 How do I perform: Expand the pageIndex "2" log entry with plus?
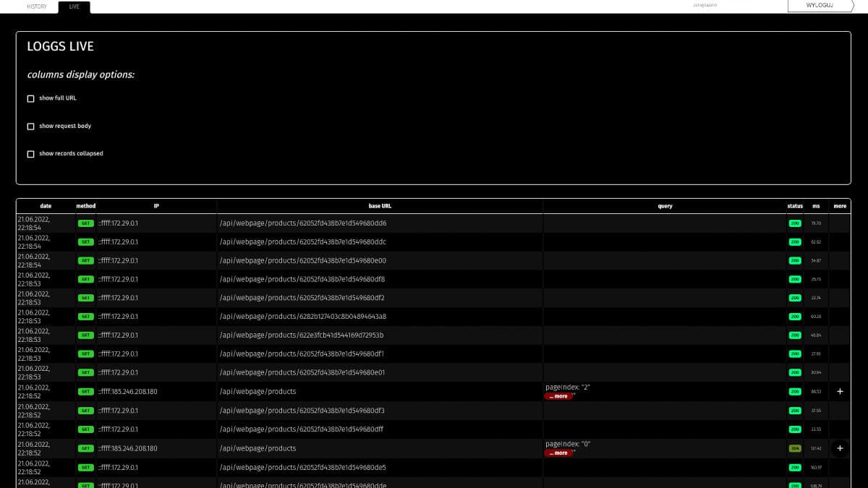point(839,391)
